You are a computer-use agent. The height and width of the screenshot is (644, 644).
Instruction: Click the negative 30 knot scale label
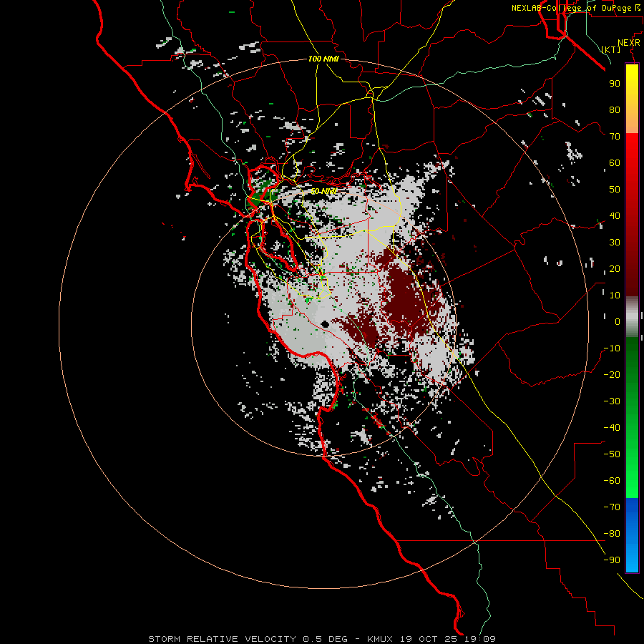click(x=612, y=401)
